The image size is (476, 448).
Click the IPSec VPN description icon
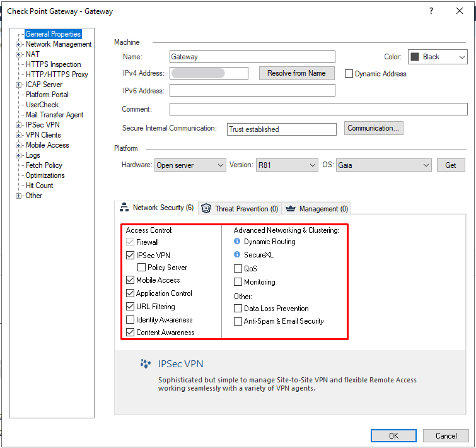[x=146, y=364]
